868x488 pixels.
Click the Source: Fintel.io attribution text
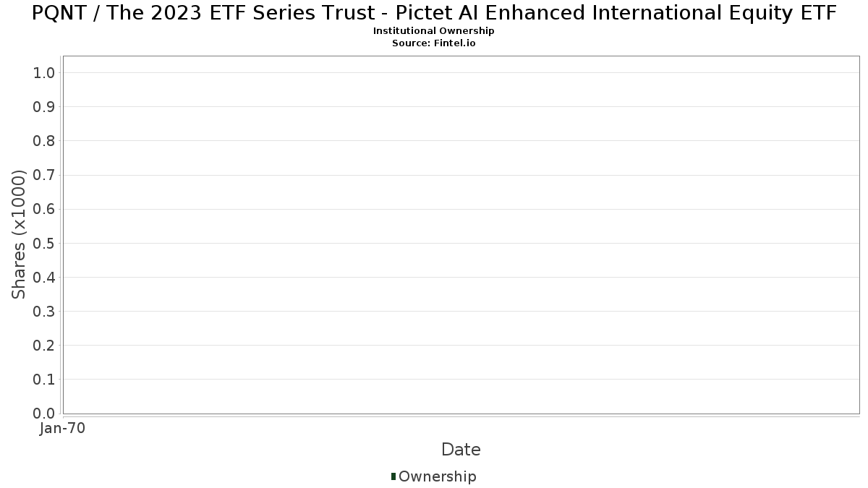click(433, 43)
